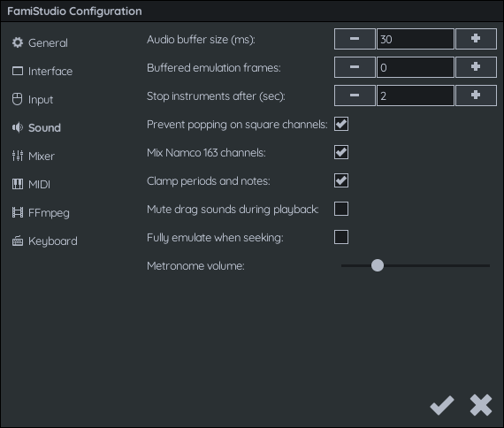
Task: Decrease audio buffer size with minus
Action: point(355,39)
